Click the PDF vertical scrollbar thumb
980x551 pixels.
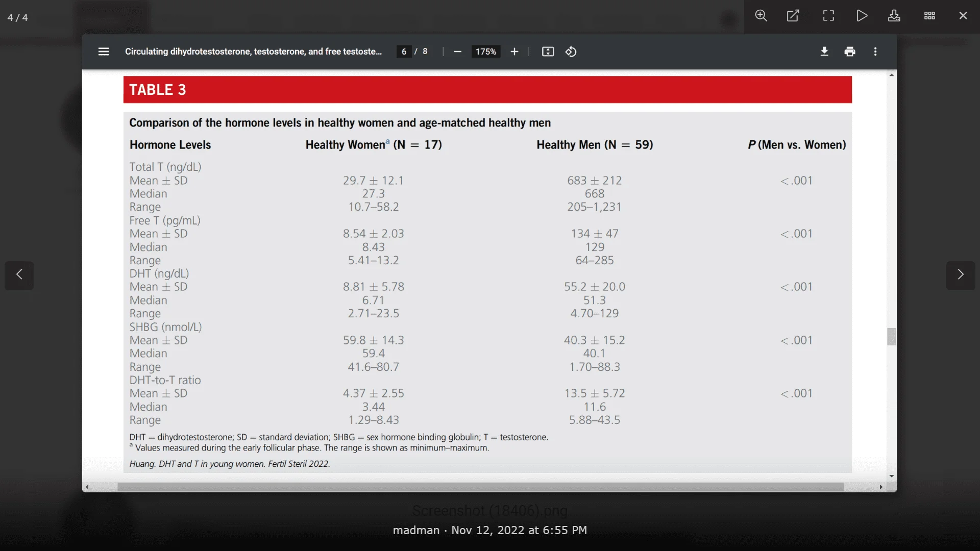(x=892, y=337)
